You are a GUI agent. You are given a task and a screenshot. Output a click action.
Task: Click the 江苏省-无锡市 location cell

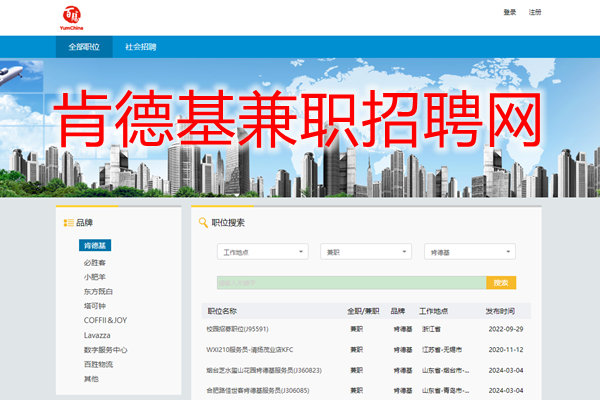click(442, 349)
